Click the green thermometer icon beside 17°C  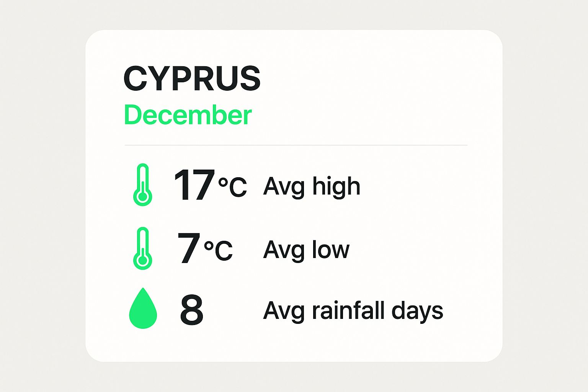pyautogui.click(x=143, y=185)
